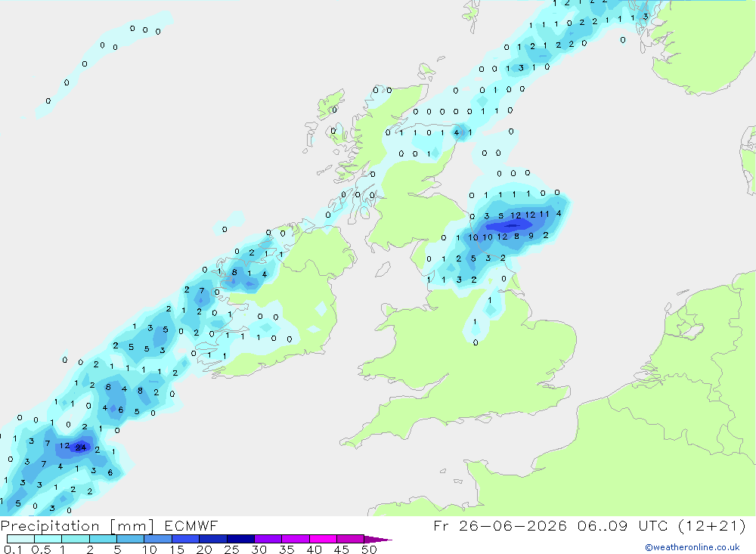Viewport: 756px width, 554px height.
Task: Click the '25' legend scale label
Action: 231,549
